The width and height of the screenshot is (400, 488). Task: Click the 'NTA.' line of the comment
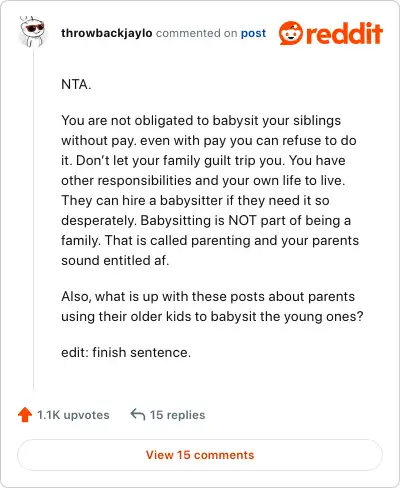pos(76,84)
